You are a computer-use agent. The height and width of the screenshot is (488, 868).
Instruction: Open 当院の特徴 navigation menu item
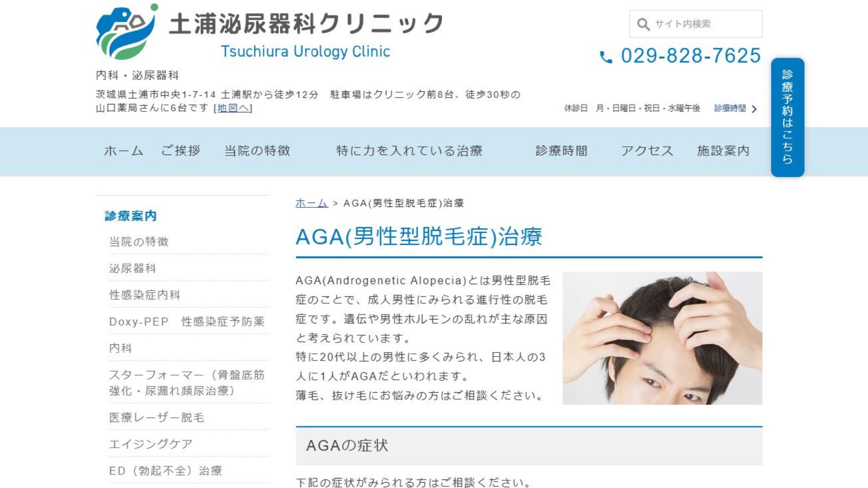tap(257, 151)
